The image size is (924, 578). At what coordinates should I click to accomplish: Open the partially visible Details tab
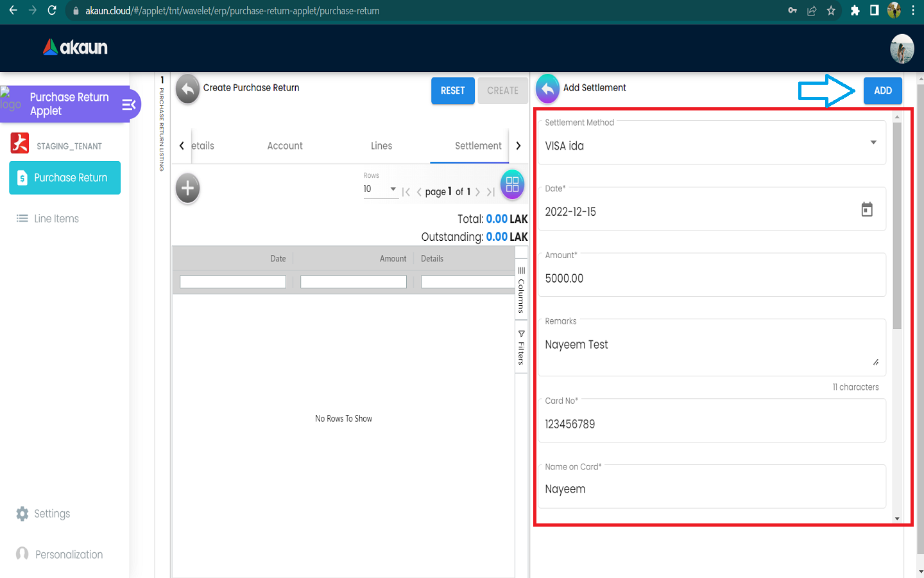tap(203, 146)
